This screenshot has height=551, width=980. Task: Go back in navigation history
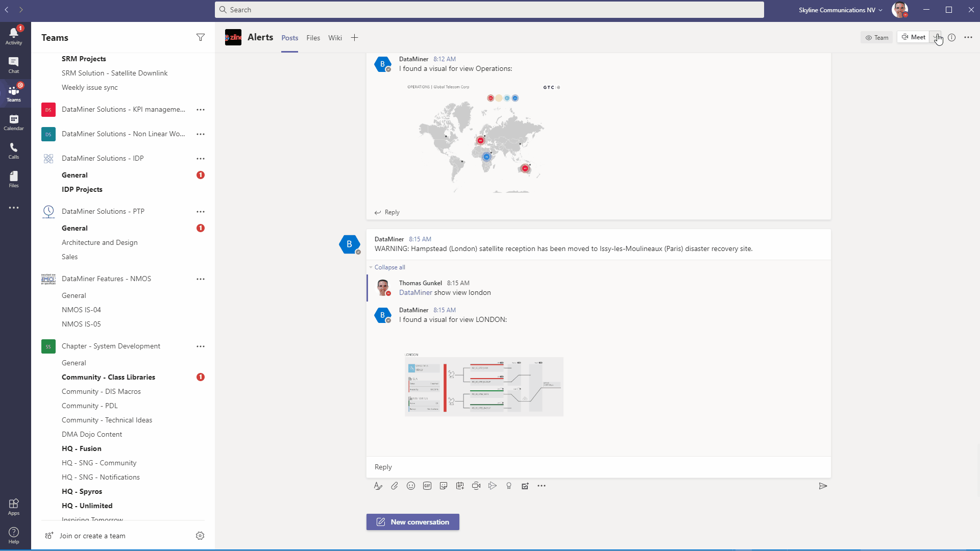pos(7,10)
